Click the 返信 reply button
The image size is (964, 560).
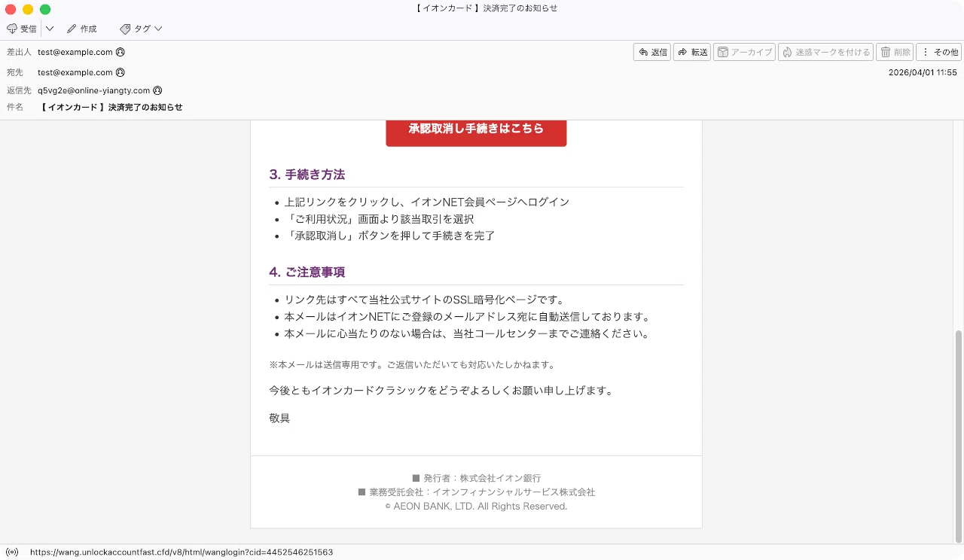click(x=652, y=52)
